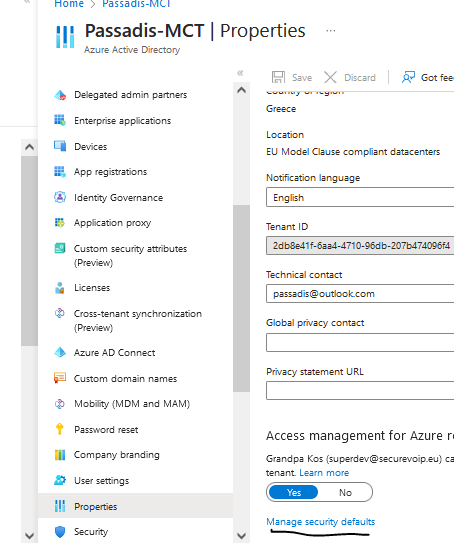
Task: Click the User settings gear icon
Action: pyautogui.click(x=60, y=480)
